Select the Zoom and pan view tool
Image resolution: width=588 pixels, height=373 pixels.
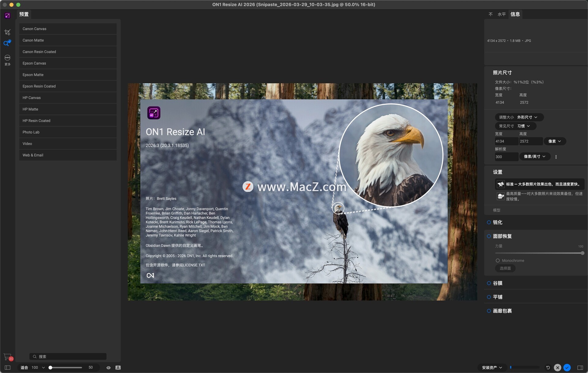point(7,43)
